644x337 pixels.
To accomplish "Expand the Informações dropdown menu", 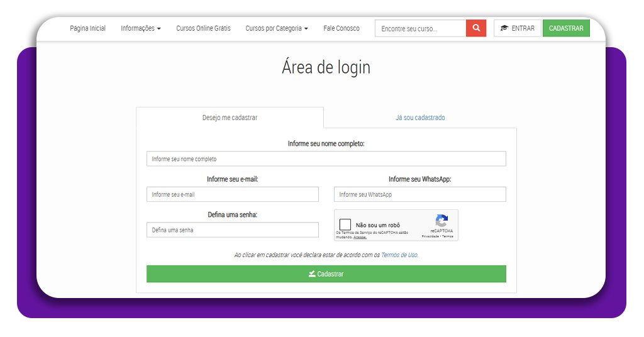I will click(x=140, y=28).
